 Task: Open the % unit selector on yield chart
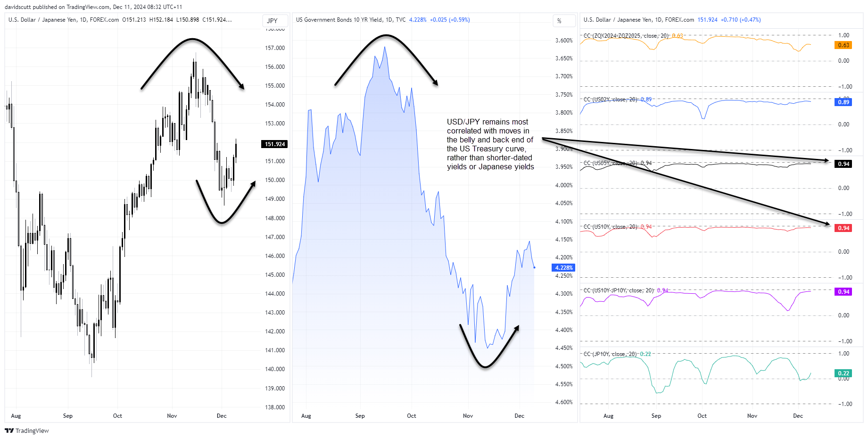click(564, 21)
